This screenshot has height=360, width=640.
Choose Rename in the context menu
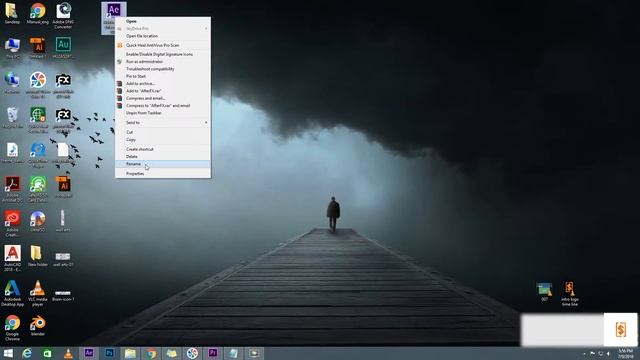[163, 164]
